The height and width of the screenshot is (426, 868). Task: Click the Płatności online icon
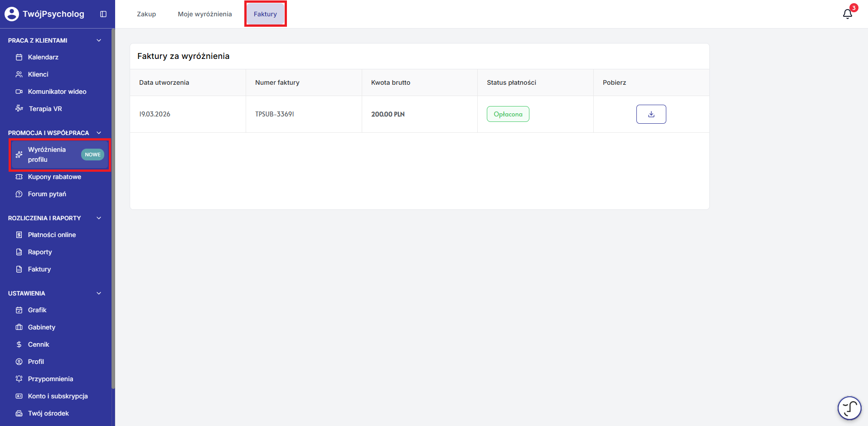coord(19,235)
